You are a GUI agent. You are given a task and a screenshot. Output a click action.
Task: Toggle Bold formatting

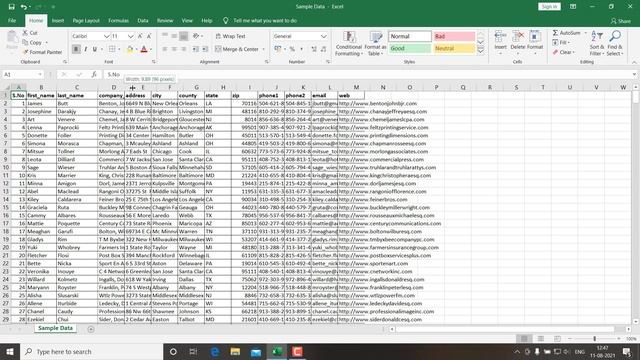tap(76, 49)
